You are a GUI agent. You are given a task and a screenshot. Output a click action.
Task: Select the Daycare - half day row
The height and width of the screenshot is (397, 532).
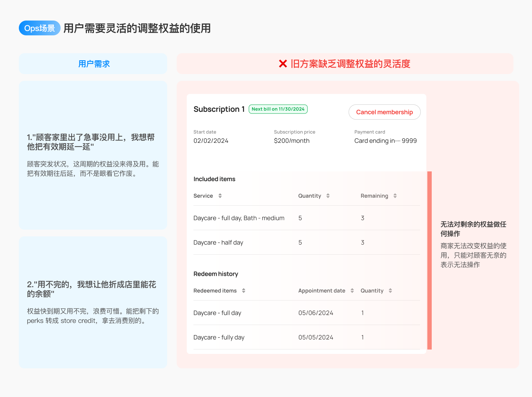tap(307, 242)
